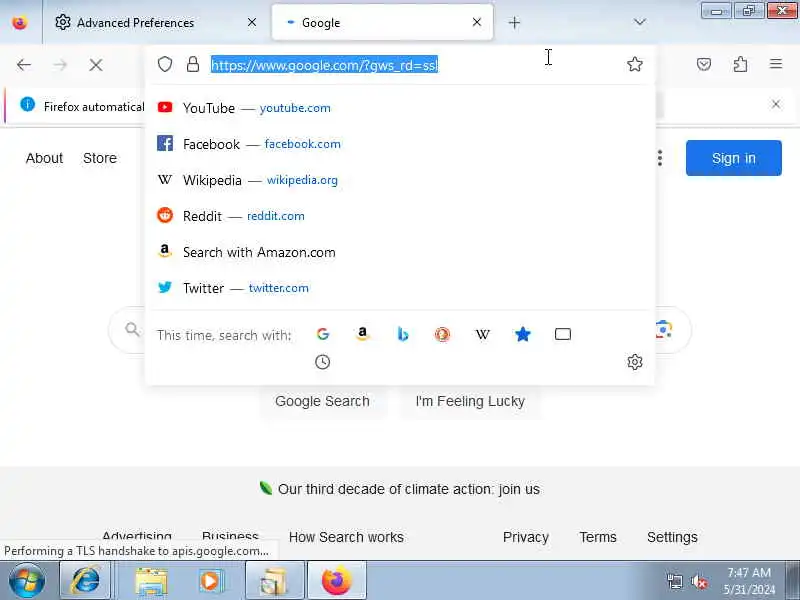Search open tabs via tab icon
Image resolution: width=800 pixels, height=600 pixels.
point(563,334)
